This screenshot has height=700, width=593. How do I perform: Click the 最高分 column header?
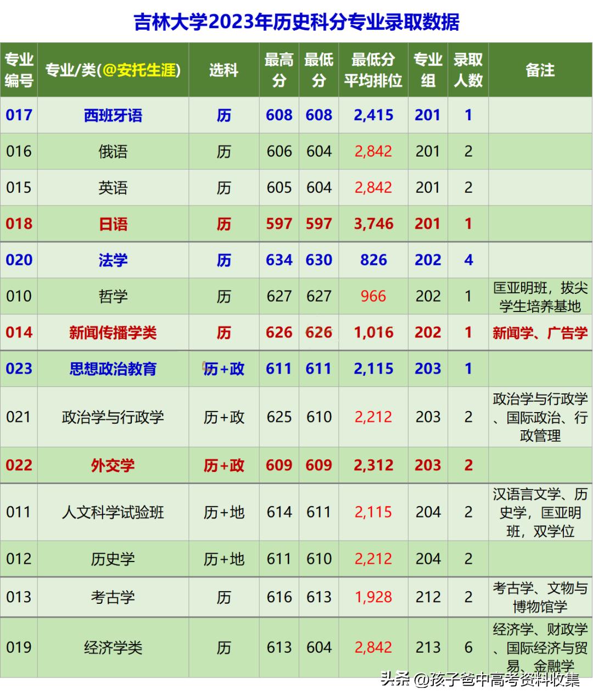pyautogui.click(x=279, y=70)
